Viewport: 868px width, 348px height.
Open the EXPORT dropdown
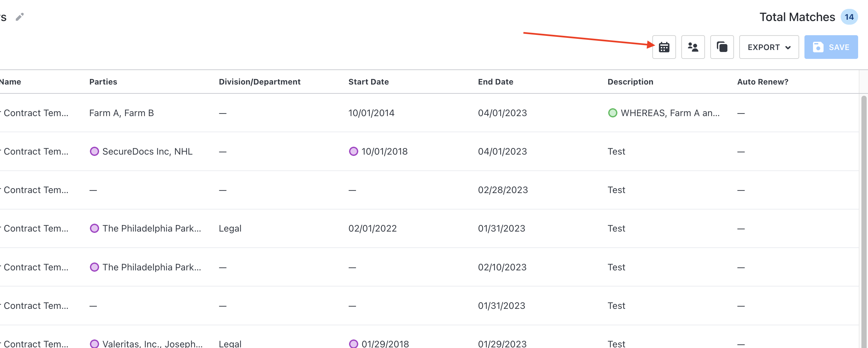pos(769,47)
